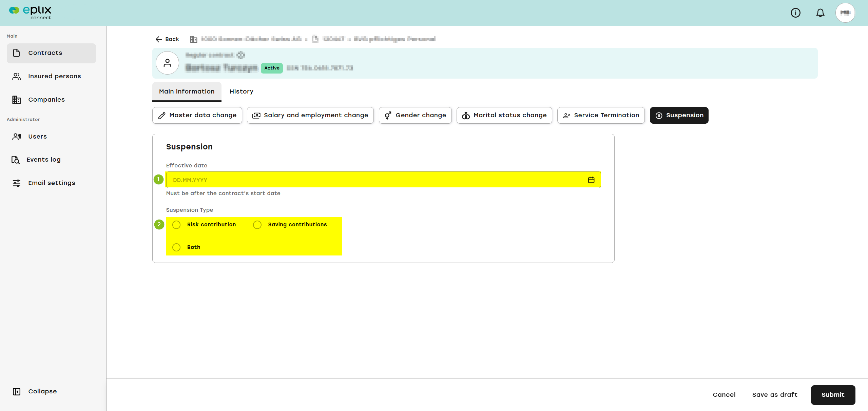Open Email settings page

point(51,183)
